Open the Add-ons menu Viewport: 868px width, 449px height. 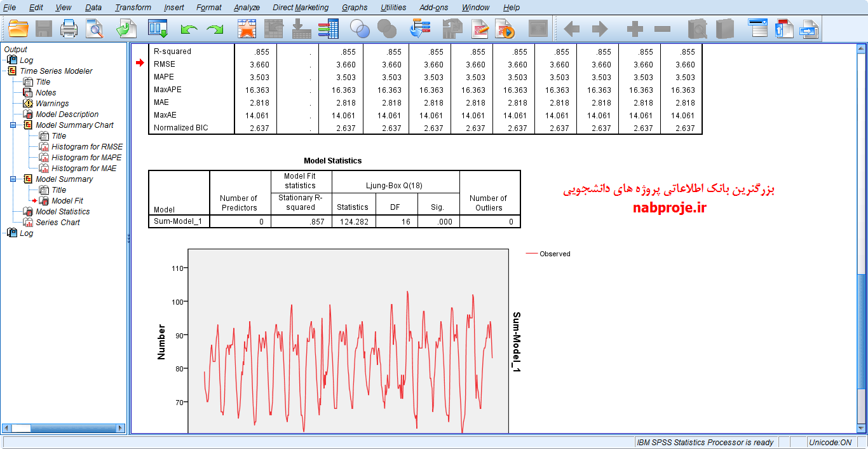[434, 8]
